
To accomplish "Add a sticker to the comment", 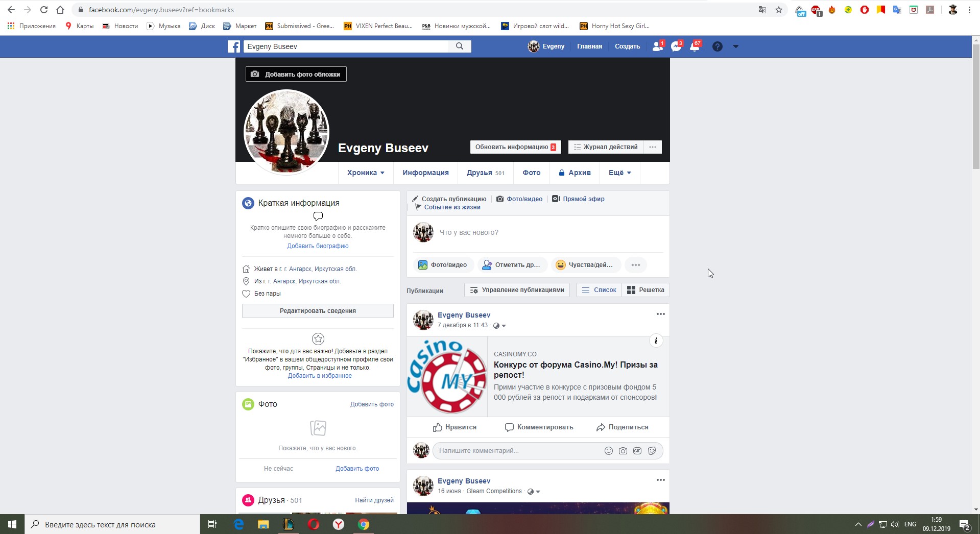I will pos(652,451).
